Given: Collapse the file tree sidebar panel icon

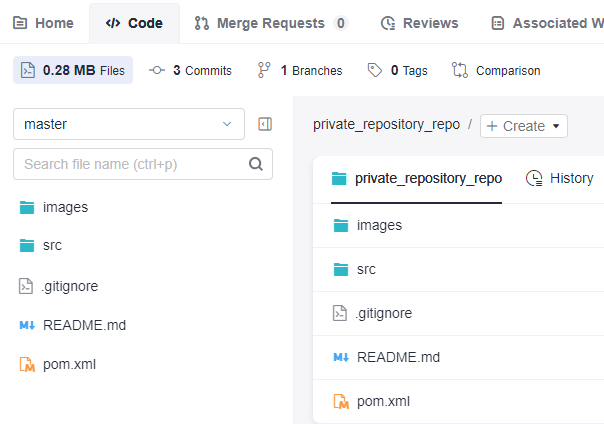Looking at the screenshot, I should (265, 124).
